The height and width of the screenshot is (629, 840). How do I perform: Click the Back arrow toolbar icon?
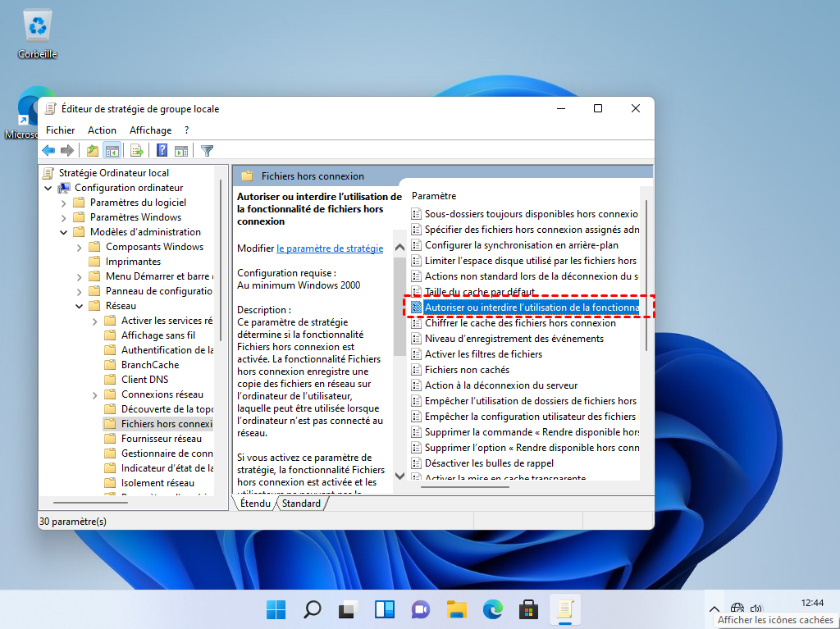48,150
